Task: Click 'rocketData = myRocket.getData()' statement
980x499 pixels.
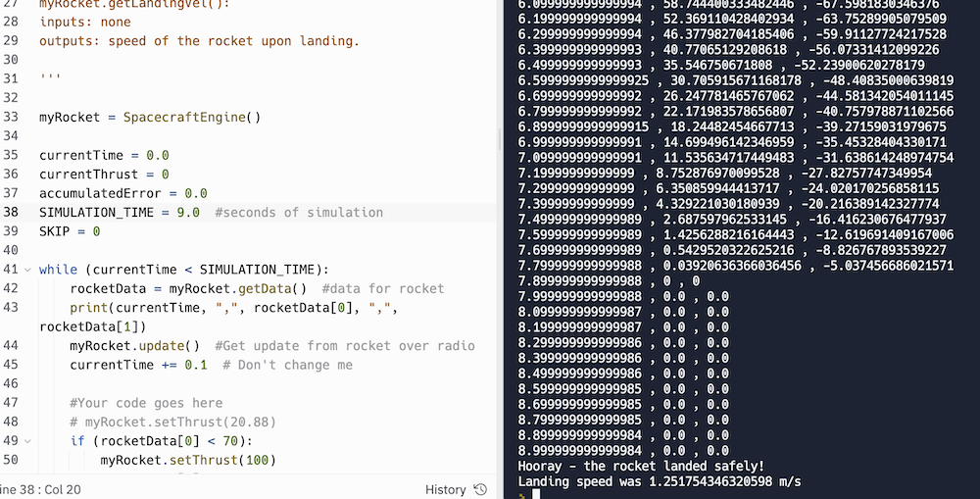Action: (188, 288)
